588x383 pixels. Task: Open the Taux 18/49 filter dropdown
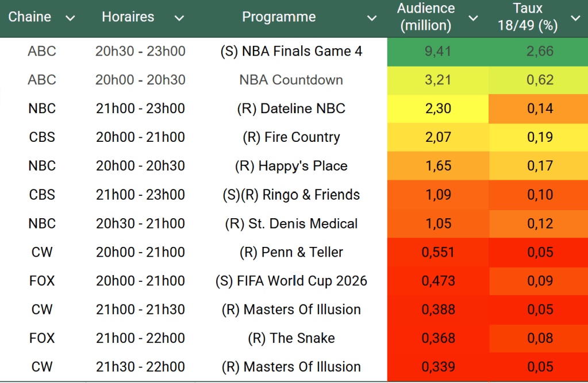(x=575, y=18)
